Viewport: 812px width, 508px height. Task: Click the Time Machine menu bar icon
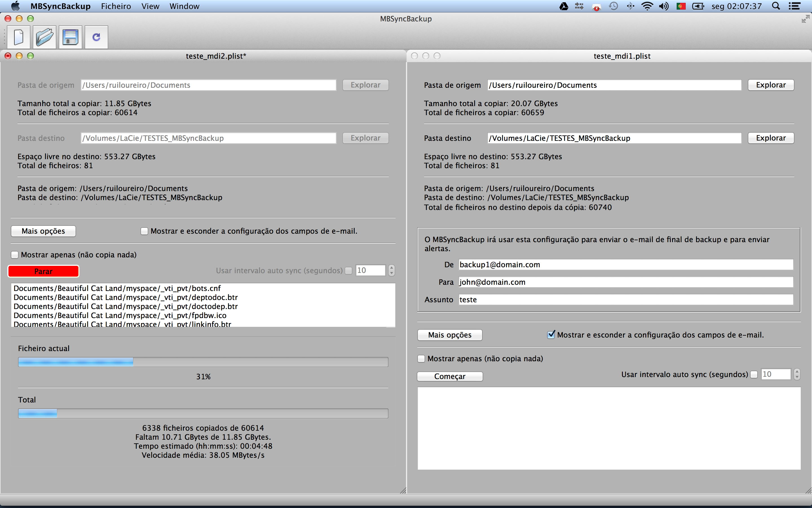pyautogui.click(x=613, y=6)
